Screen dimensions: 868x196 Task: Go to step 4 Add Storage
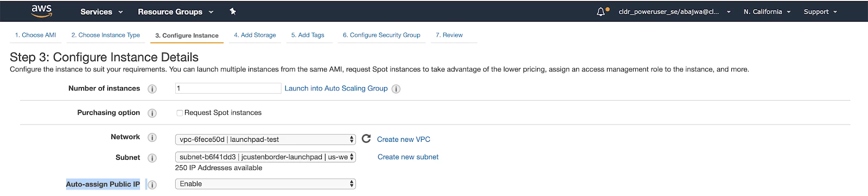point(255,35)
